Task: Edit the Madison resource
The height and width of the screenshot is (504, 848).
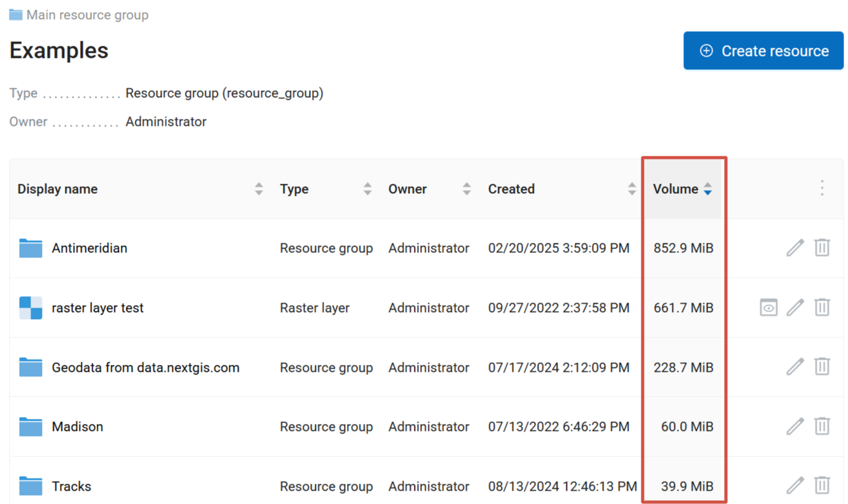Action: coord(795,426)
